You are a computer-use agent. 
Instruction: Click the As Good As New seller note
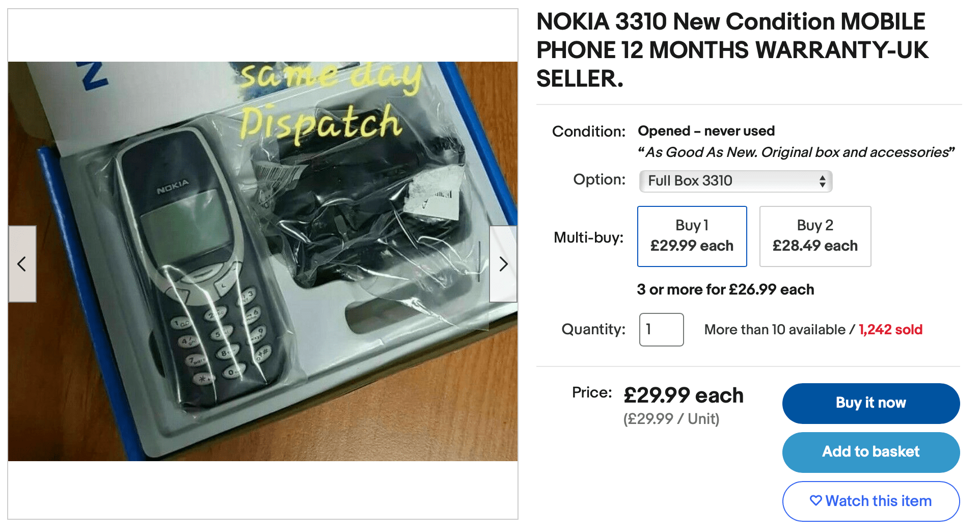796,152
